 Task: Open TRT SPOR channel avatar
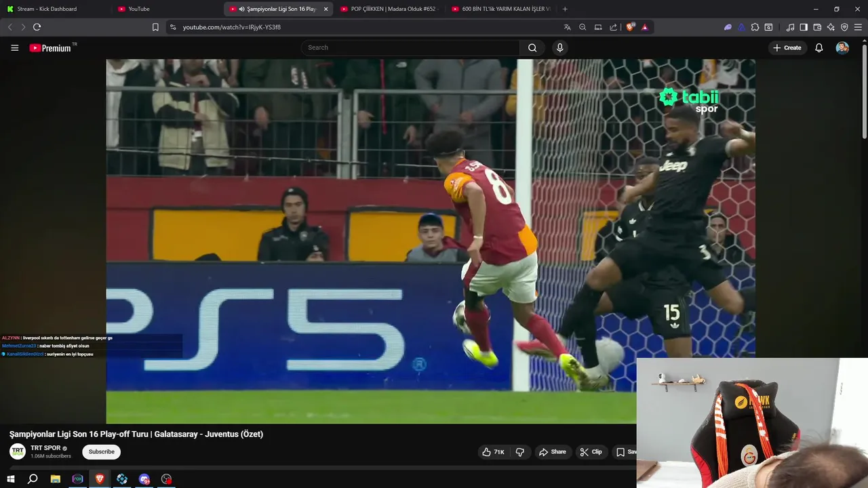tap(18, 451)
